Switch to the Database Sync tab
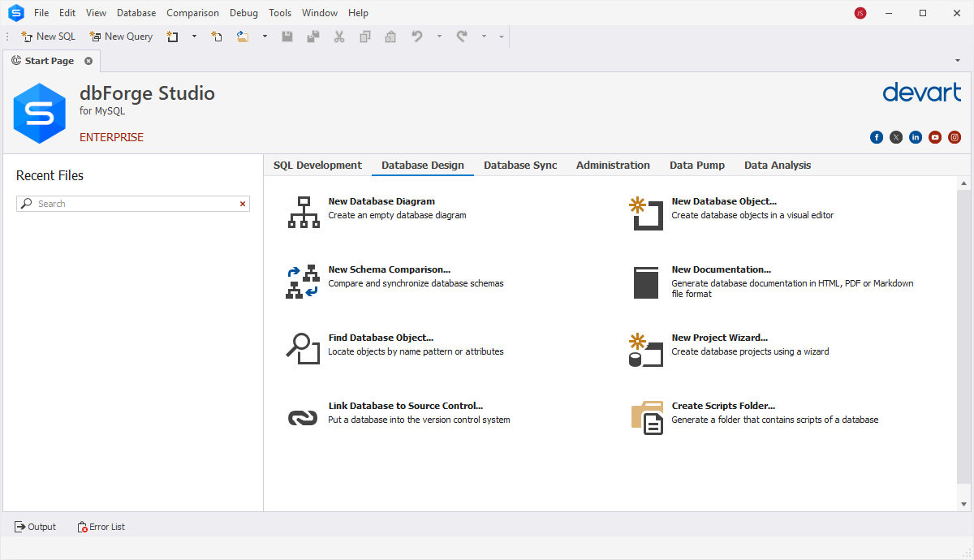Image resolution: width=974 pixels, height=560 pixels. pos(520,166)
